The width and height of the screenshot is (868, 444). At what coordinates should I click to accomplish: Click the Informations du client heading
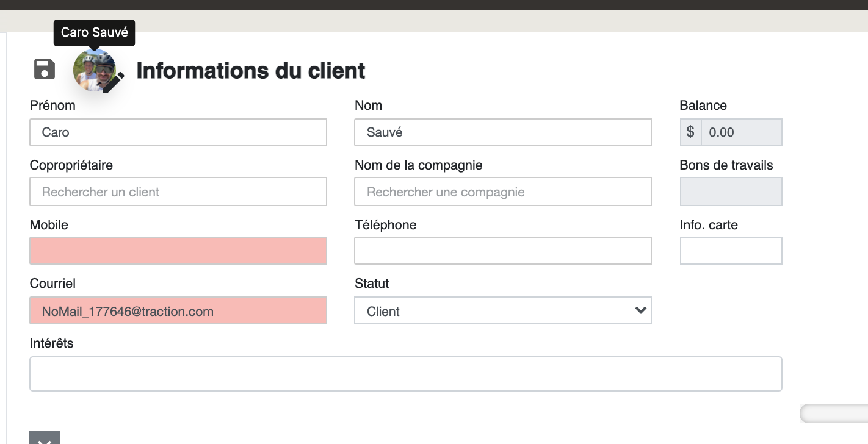click(x=250, y=71)
